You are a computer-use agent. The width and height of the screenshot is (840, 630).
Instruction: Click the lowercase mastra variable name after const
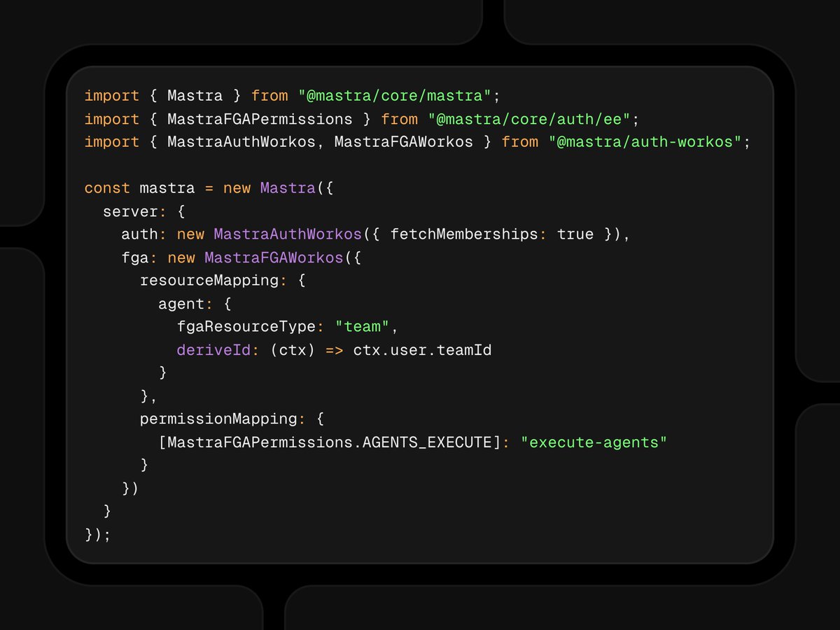(167, 188)
